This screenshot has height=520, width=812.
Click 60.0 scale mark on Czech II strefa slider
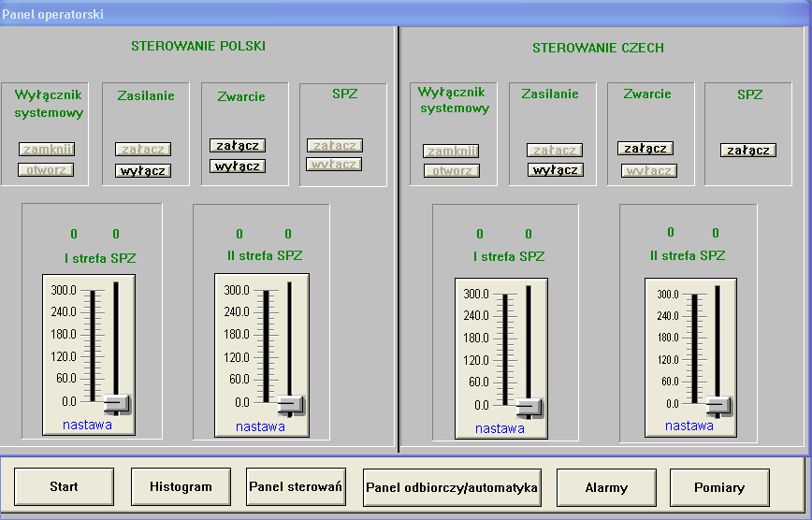670,382
